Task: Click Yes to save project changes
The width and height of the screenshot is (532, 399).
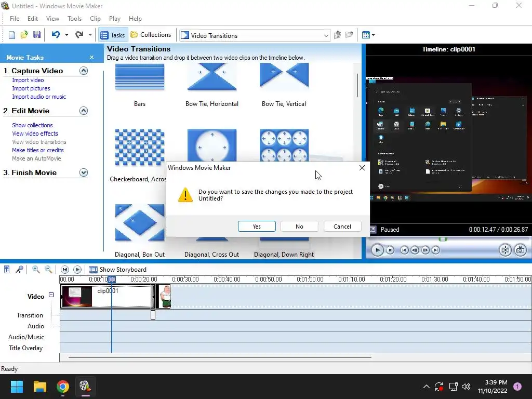Action: (x=257, y=227)
